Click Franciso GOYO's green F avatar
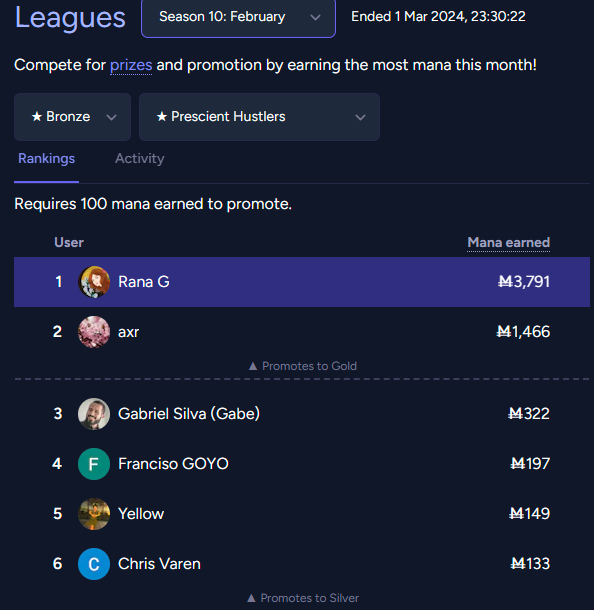The image size is (594, 610). click(94, 464)
